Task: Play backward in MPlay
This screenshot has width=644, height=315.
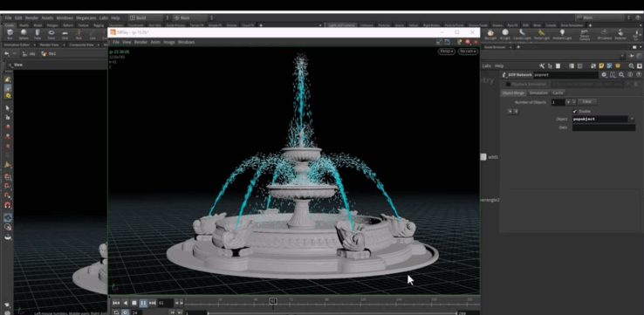Action: point(126,303)
